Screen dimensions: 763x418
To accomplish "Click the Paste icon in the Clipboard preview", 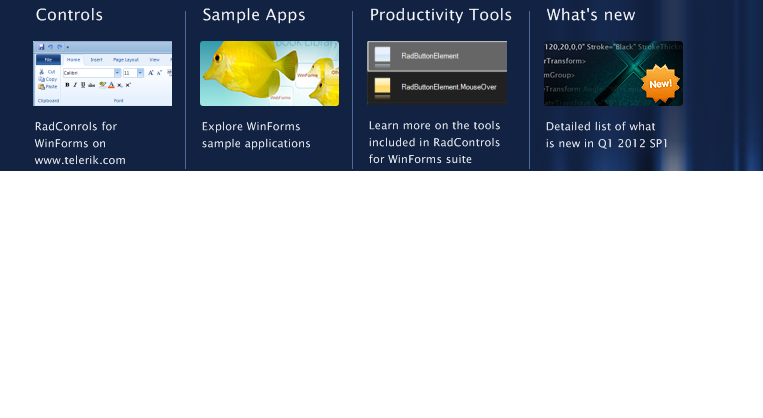I will pyautogui.click(x=40, y=87).
